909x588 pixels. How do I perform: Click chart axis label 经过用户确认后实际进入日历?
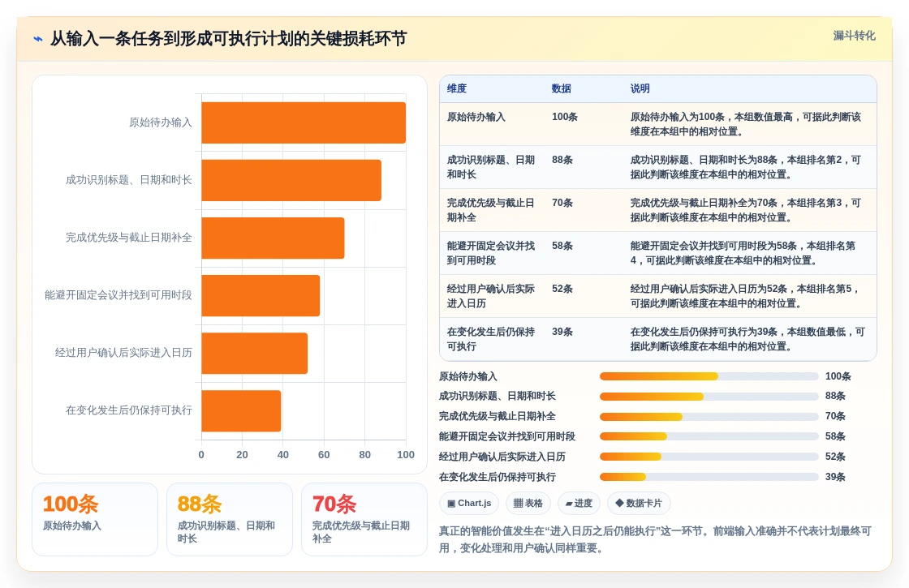click(x=123, y=353)
